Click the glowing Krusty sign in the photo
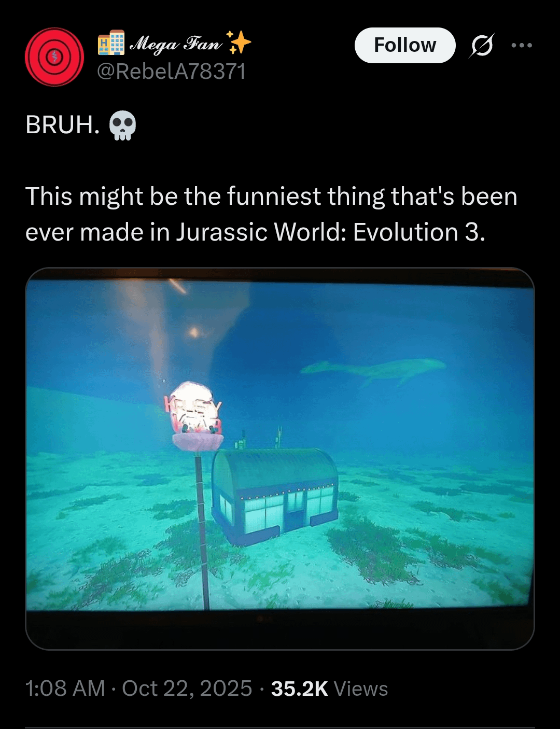Image resolution: width=560 pixels, height=729 pixels. click(194, 409)
